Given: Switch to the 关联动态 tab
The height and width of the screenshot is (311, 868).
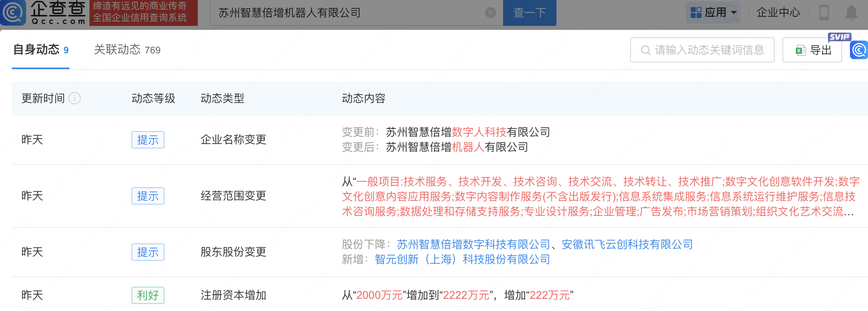Looking at the screenshot, I should click(127, 50).
